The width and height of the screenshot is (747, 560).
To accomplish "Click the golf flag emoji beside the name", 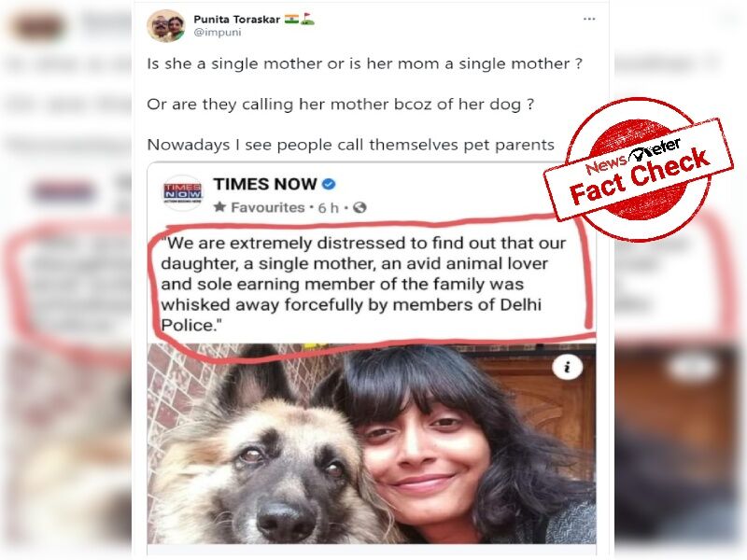I will click(307, 19).
